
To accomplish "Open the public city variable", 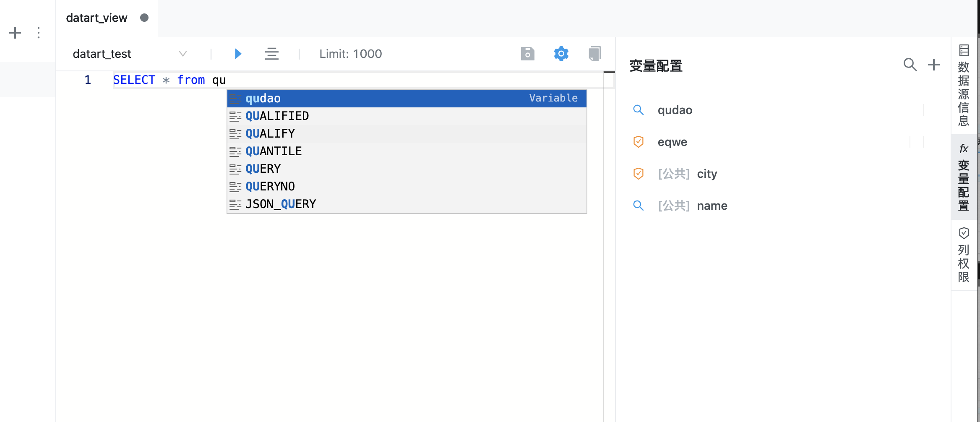I will [706, 174].
